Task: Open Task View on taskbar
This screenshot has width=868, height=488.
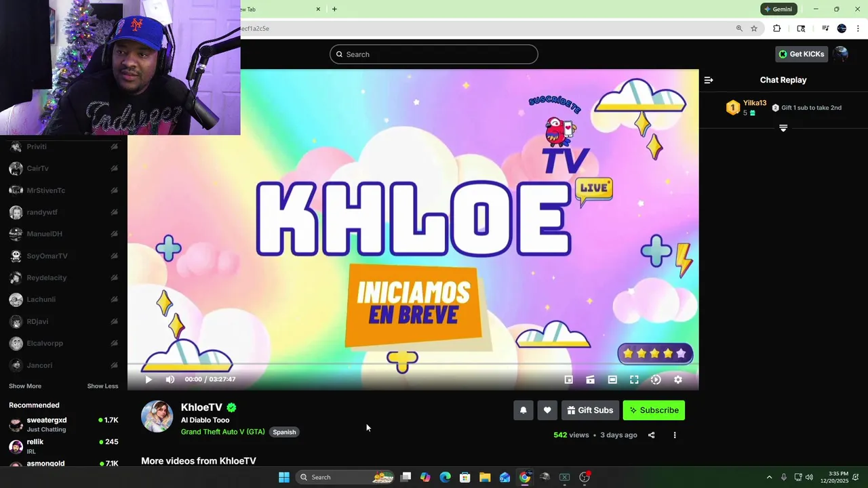Action: click(406, 477)
